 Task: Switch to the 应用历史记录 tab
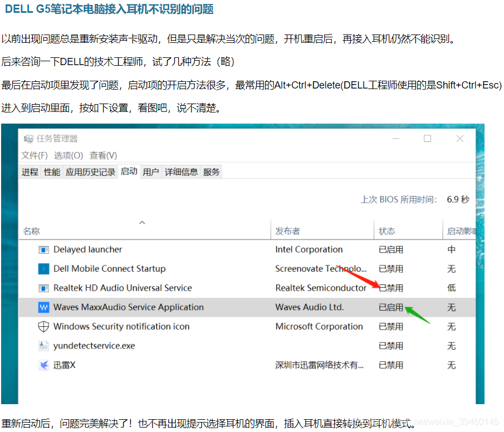coord(90,172)
